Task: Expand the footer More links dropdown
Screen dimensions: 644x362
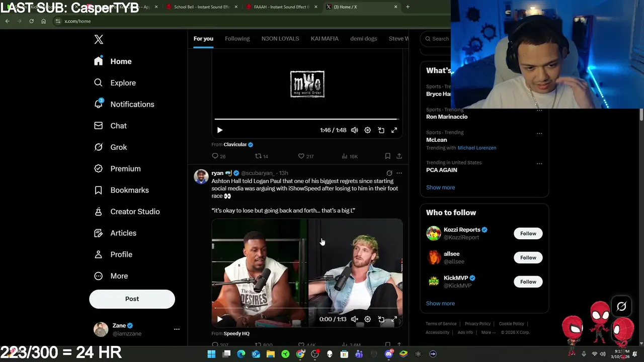Action: [x=488, y=332]
